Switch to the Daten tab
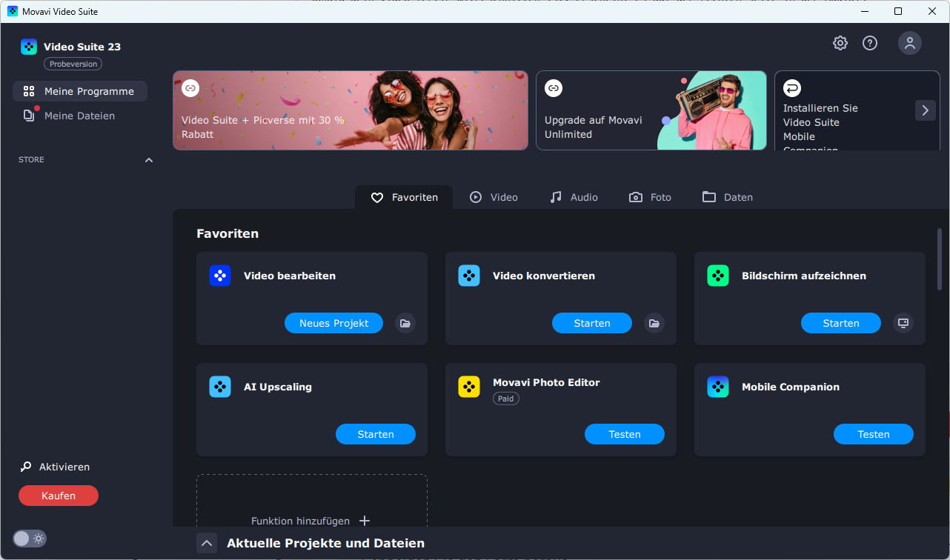950x560 pixels. pos(728,197)
